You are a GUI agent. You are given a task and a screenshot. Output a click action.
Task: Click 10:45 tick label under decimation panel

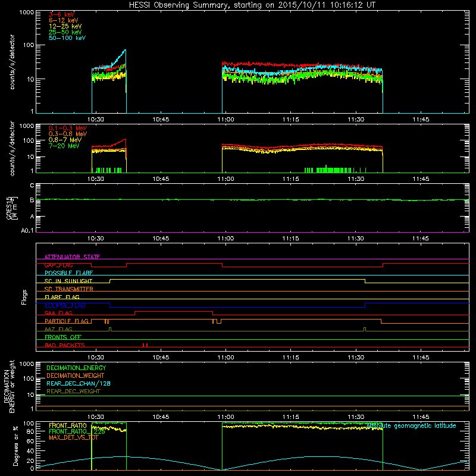(161, 417)
